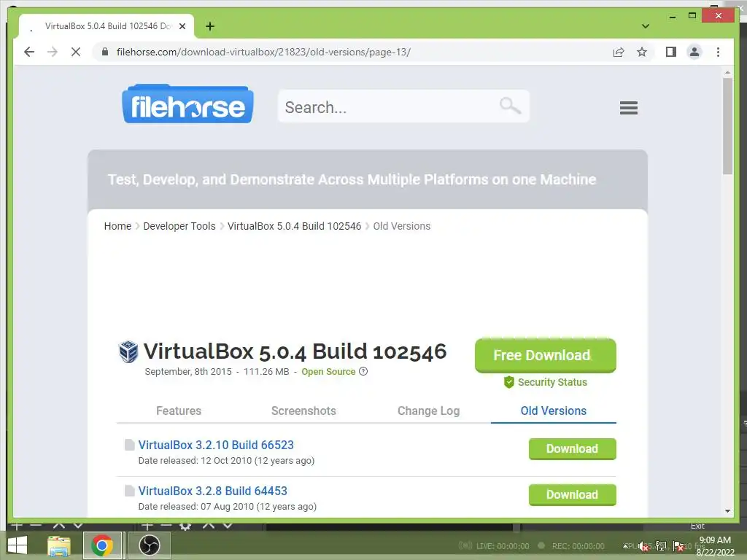Click the scrollbar down arrow
Viewport: 747px width, 560px height.
click(x=727, y=511)
